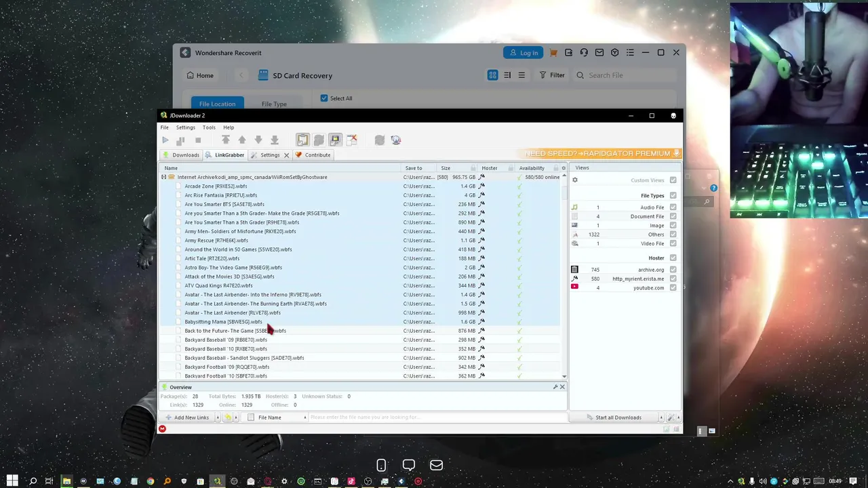Viewport: 868px width, 488px height.
Task: Open the restore links dropdown arrow
Action: click(x=236, y=418)
